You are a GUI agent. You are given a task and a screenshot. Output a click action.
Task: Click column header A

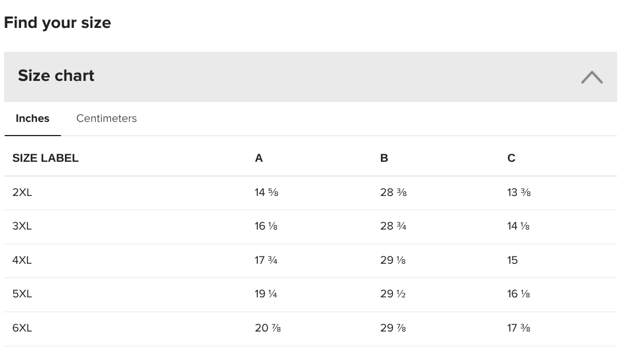pos(259,158)
